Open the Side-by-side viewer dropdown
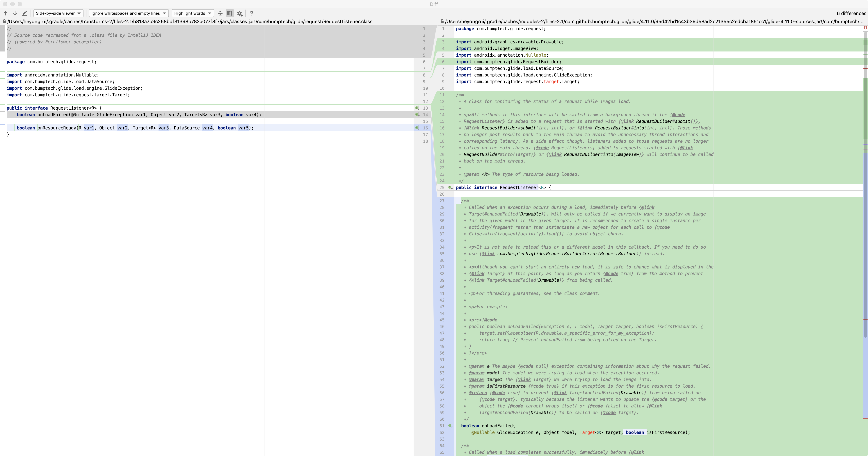 coord(58,13)
